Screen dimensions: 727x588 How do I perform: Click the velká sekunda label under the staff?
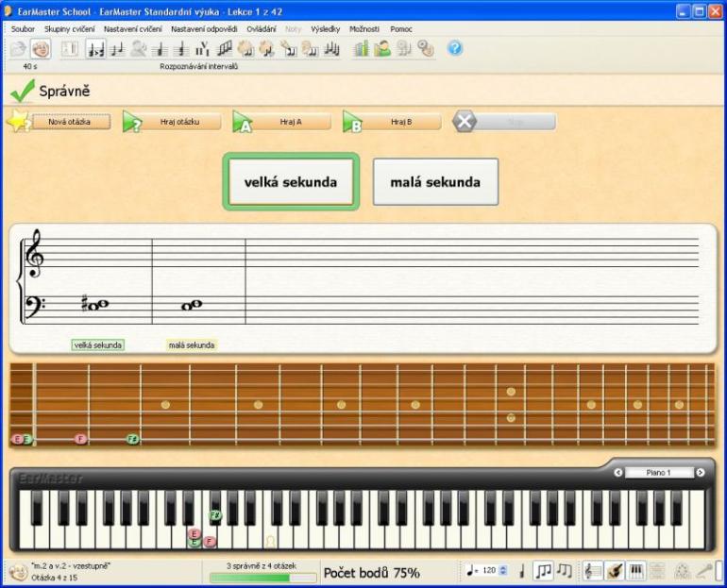[x=98, y=345]
